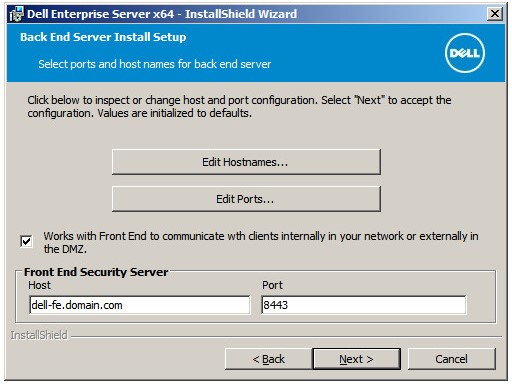Screen dimensions: 512x385
Task: Click the Dell logo in the banner
Action: [x=465, y=53]
